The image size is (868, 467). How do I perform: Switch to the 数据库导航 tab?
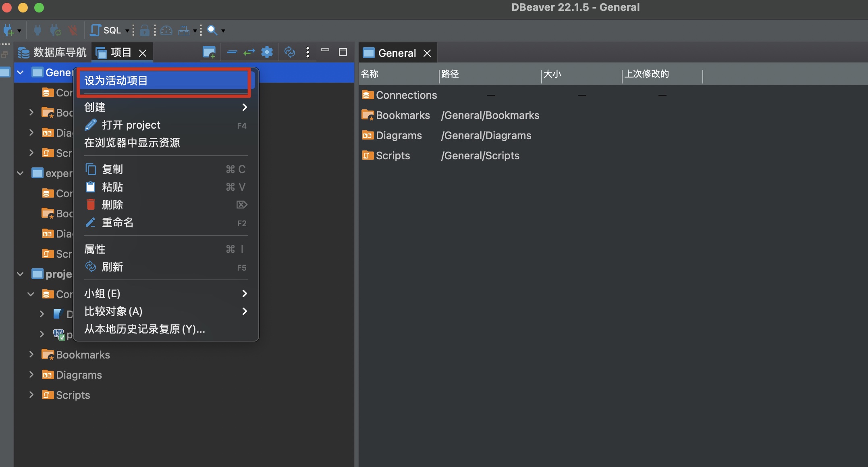coord(52,52)
